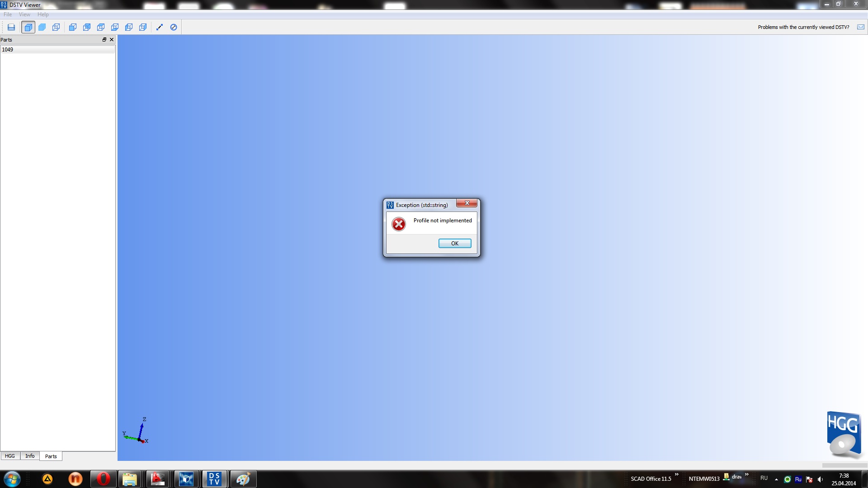Select the top face view cube icon
This screenshot has height=488, width=868.
coord(101,27)
